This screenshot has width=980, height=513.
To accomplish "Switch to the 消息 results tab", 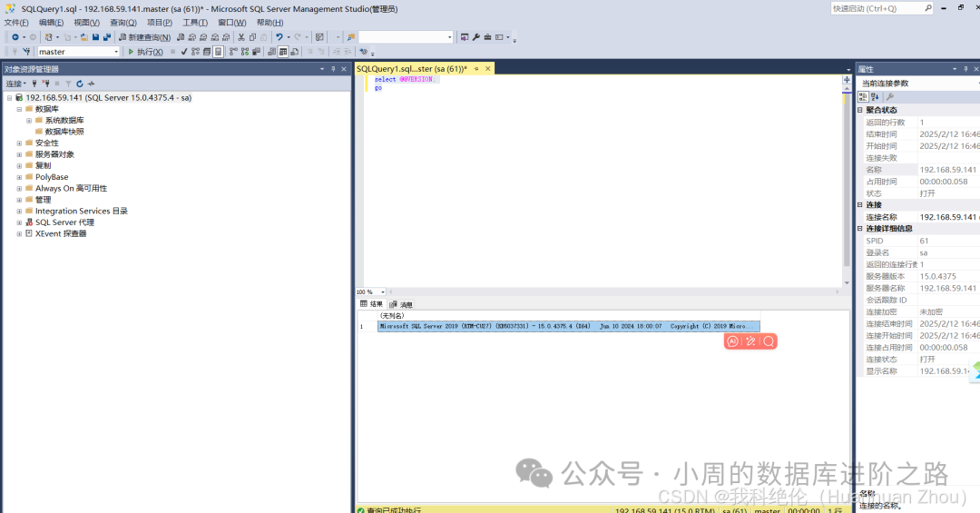I will click(x=401, y=305).
